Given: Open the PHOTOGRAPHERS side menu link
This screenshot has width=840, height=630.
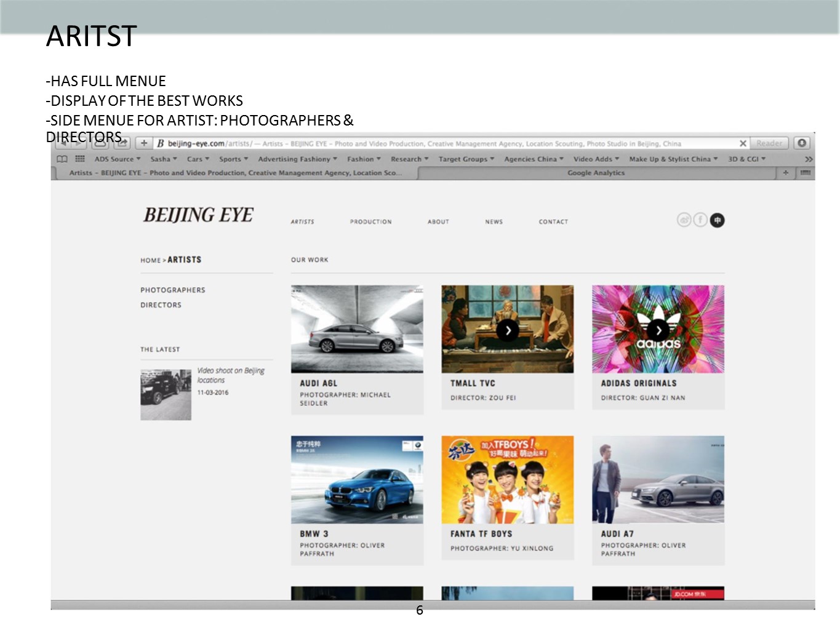Looking at the screenshot, I should (173, 290).
